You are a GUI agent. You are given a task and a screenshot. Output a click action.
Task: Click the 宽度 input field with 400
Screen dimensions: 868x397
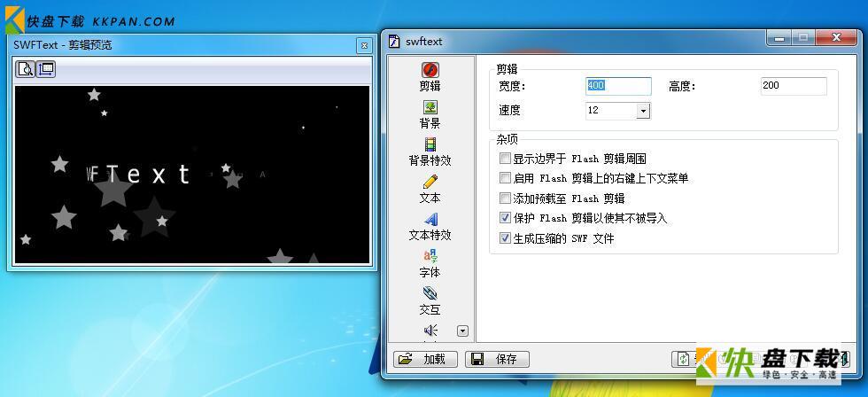[x=618, y=86]
